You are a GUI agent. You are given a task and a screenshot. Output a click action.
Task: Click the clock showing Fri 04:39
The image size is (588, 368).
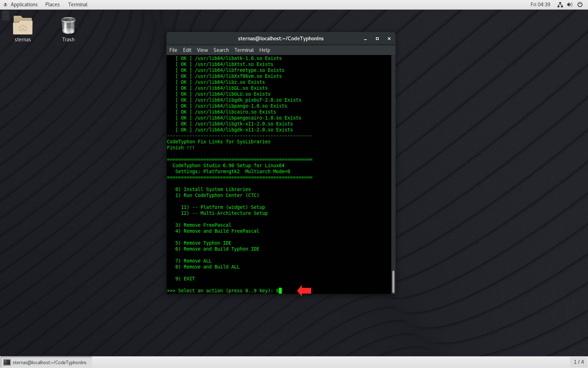click(x=540, y=5)
